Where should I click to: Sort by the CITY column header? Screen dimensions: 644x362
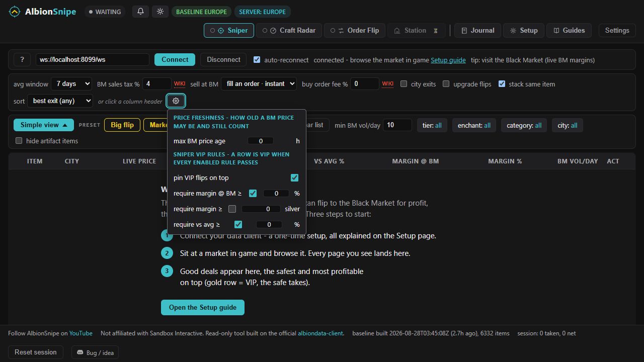[72, 161]
